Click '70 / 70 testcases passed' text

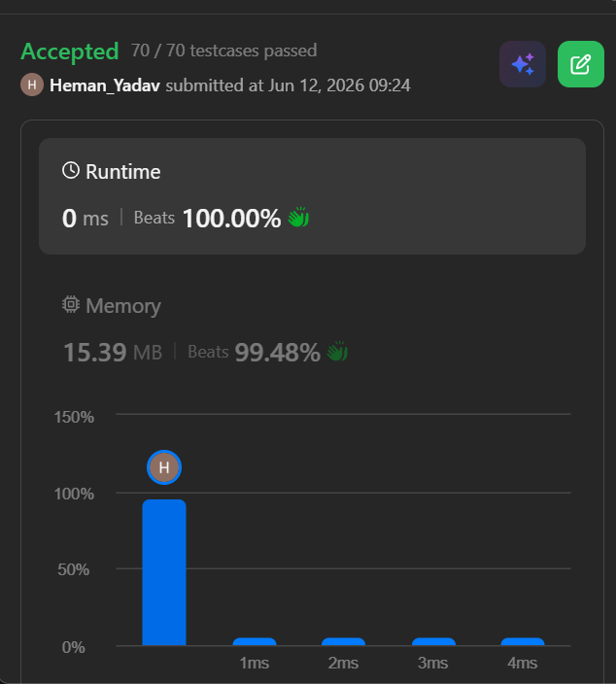(223, 51)
